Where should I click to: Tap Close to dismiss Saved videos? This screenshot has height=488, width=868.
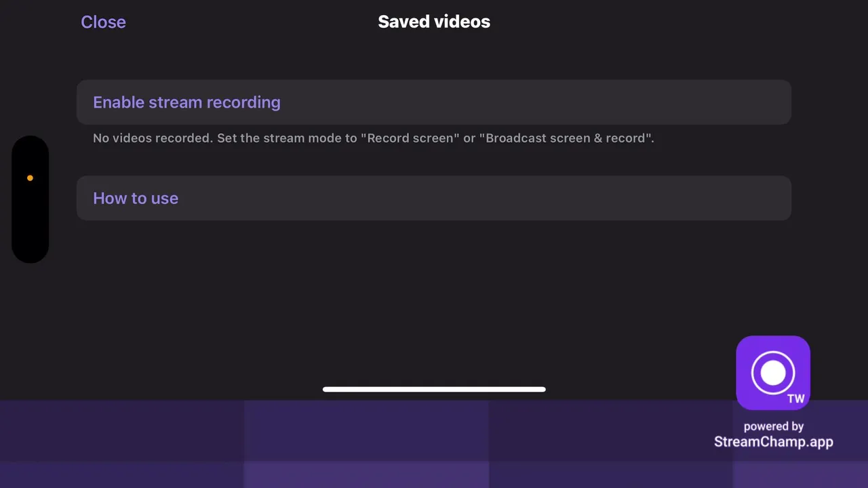(x=103, y=22)
